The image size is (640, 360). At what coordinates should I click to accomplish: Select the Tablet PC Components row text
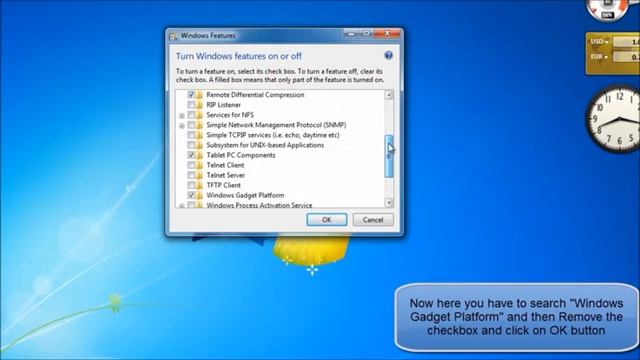pyautogui.click(x=241, y=155)
